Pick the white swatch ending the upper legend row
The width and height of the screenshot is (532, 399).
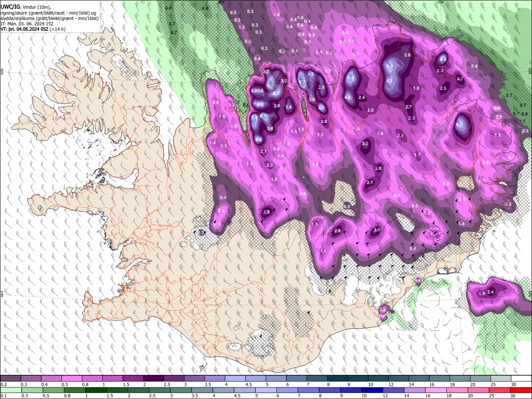tap(521, 378)
